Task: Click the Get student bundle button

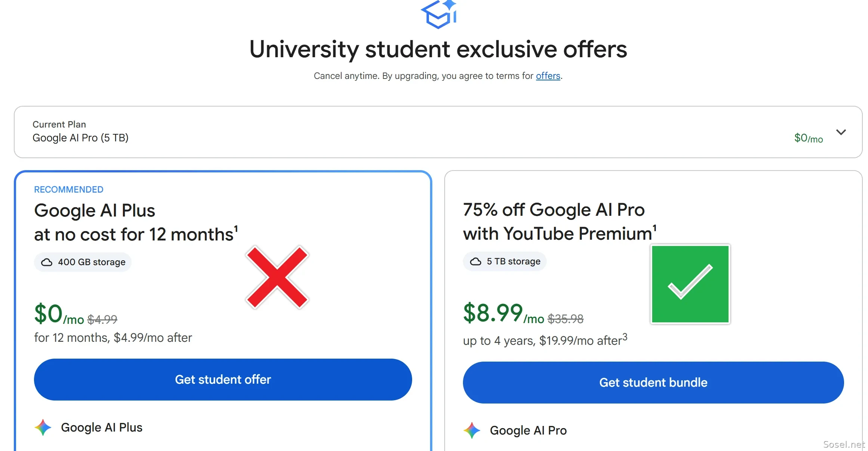Action: 653,383
